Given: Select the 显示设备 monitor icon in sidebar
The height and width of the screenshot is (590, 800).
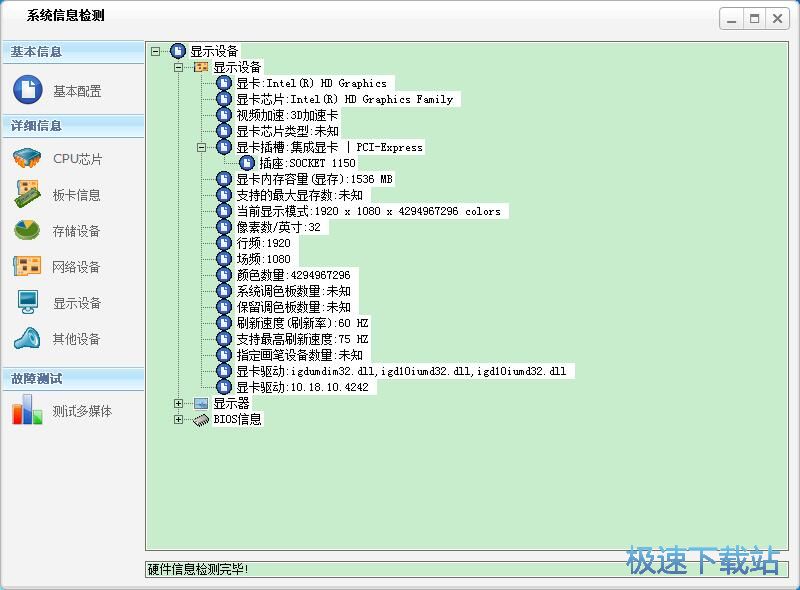Looking at the screenshot, I should point(28,302).
